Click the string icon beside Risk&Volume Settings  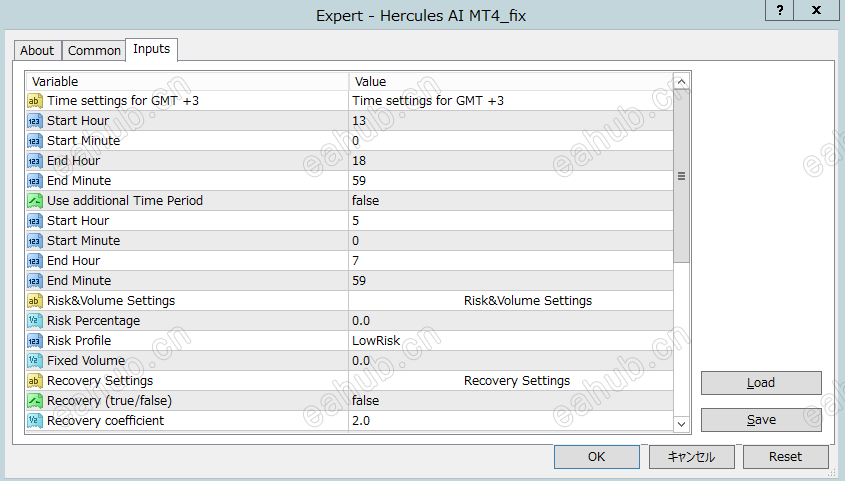pos(34,301)
